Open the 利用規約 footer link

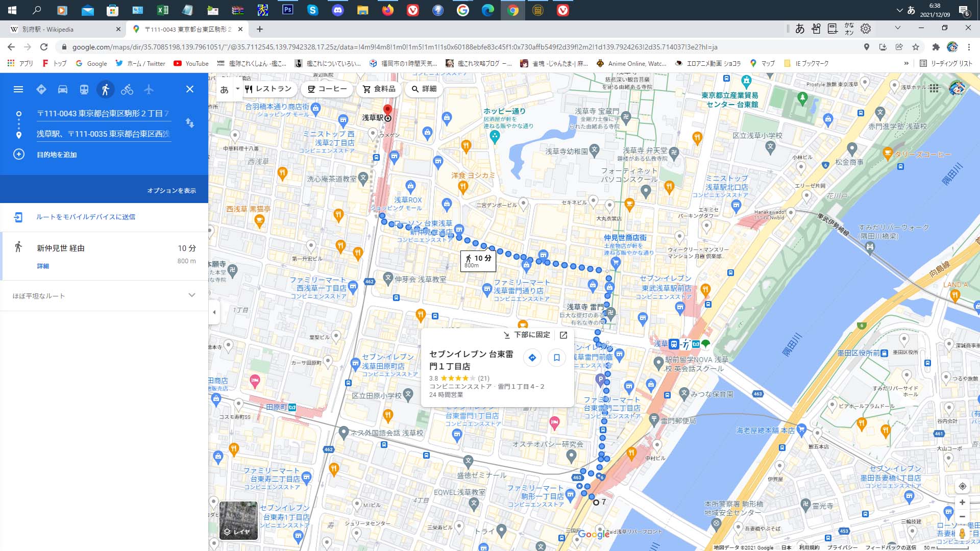click(x=809, y=547)
